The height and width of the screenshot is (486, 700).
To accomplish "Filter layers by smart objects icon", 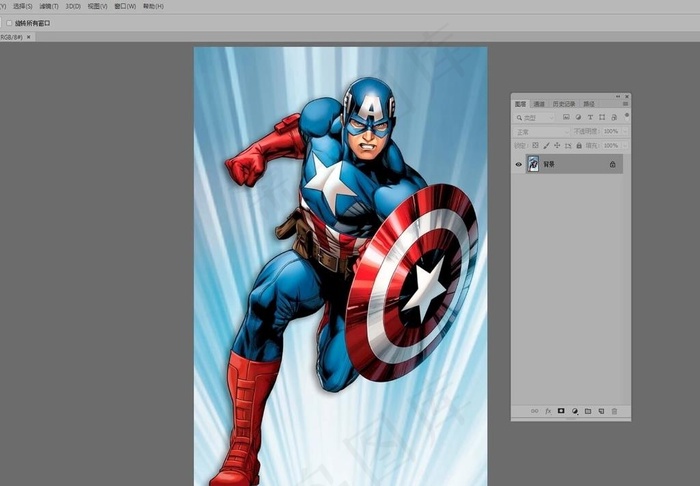I will point(614,117).
